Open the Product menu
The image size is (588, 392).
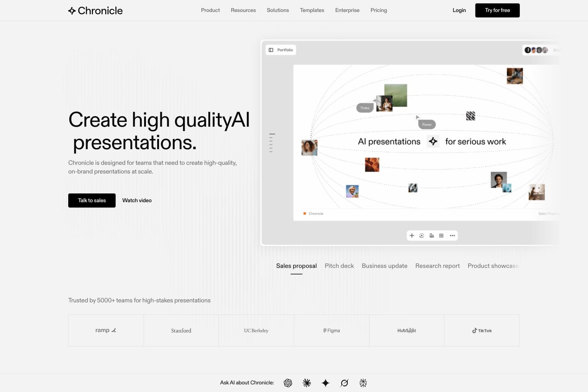click(211, 10)
